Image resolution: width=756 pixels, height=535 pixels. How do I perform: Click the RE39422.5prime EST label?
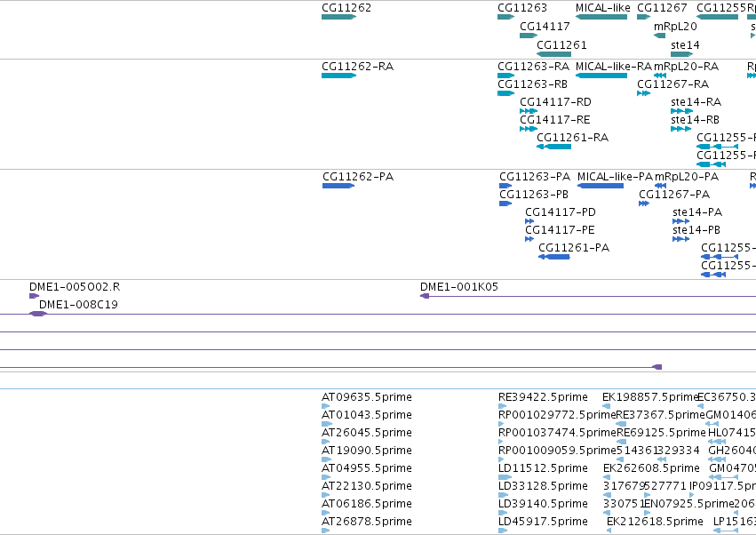pos(543,397)
